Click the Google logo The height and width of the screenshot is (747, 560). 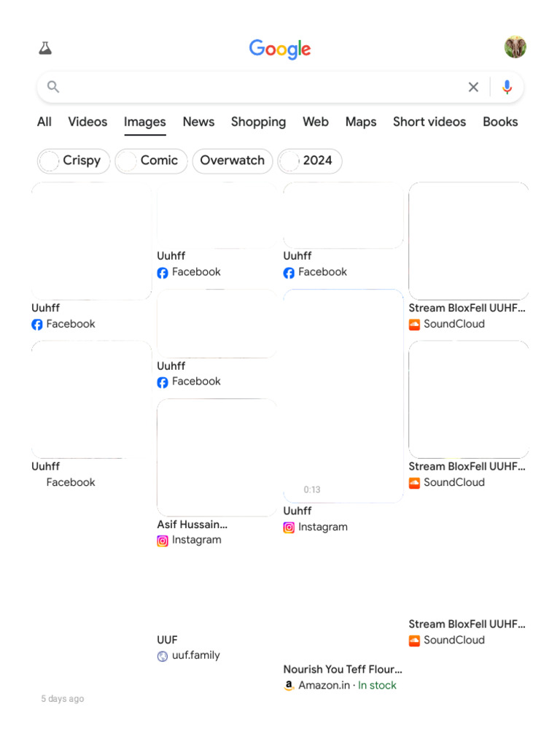[x=280, y=49]
